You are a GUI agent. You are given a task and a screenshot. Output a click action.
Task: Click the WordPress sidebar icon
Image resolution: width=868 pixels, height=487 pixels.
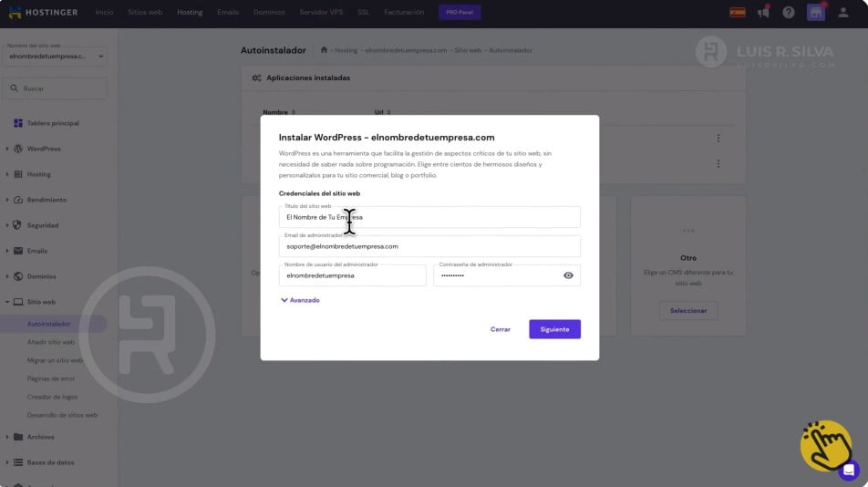tap(18, 149)
